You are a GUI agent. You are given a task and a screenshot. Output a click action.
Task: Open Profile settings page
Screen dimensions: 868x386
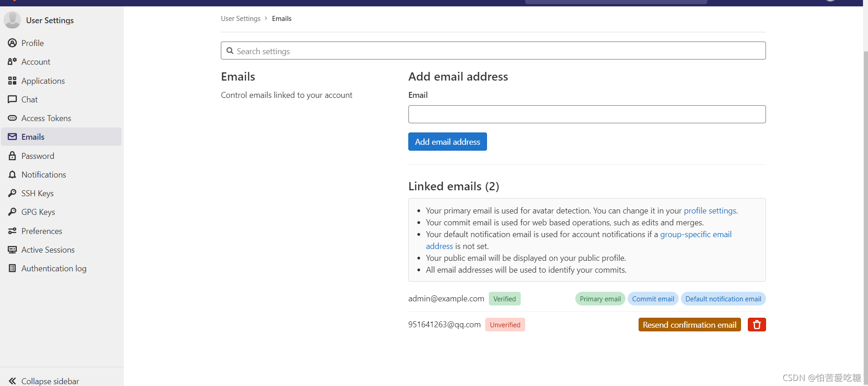click(33, 43)
